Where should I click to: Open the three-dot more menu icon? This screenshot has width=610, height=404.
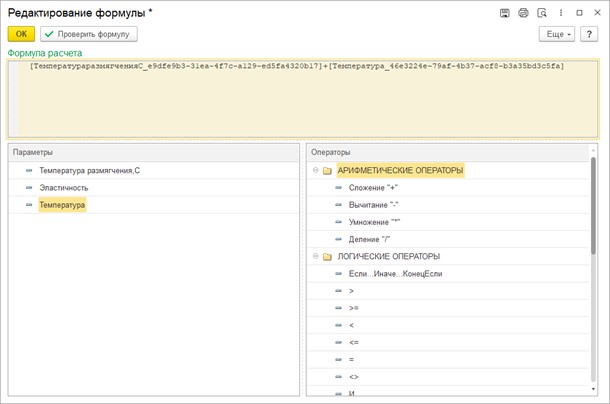point(561,13)
